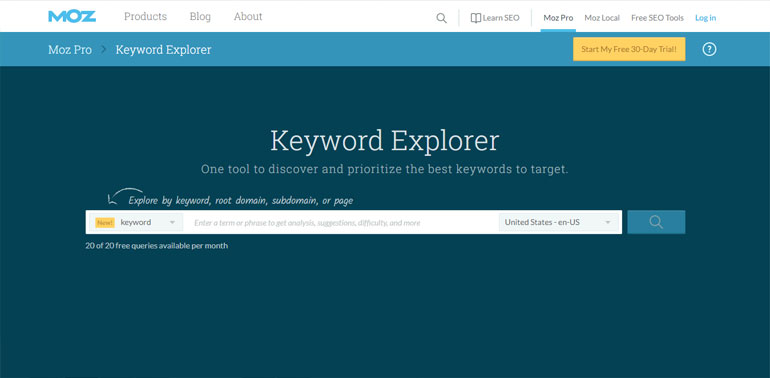The image size is (770, 378).
Task: Open the Products menu
Action: click(145, 17)
